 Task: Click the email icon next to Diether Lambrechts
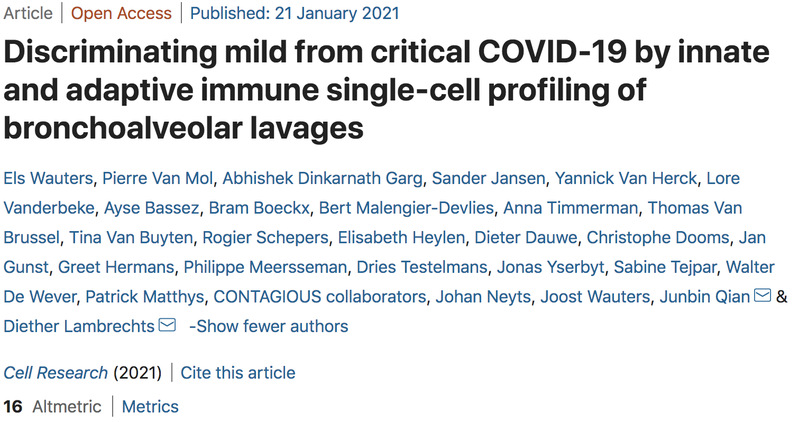tap(167, 326)
